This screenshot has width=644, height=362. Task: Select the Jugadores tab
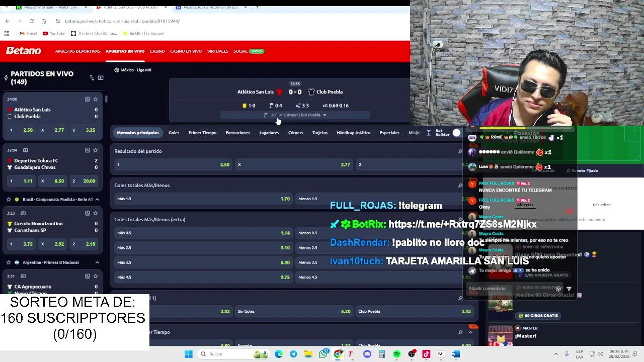(269, 133)
